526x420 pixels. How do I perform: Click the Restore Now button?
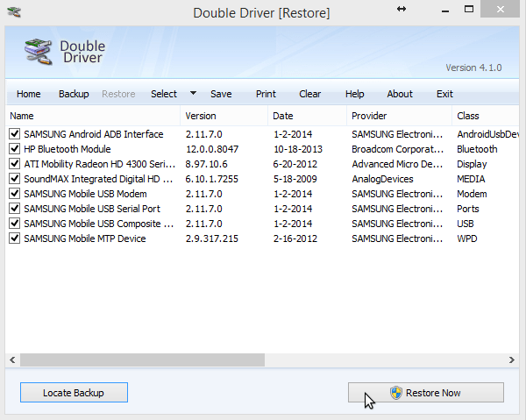[x=425, y=393]
